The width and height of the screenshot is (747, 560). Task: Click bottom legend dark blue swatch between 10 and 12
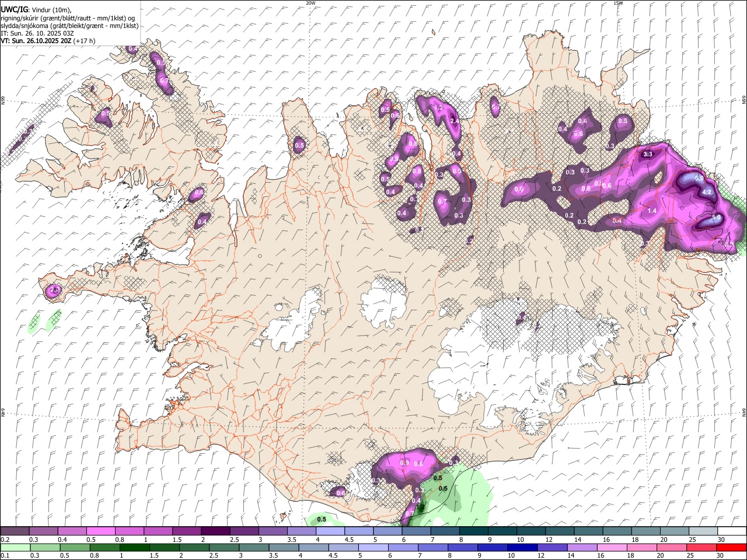coord(522,547)
